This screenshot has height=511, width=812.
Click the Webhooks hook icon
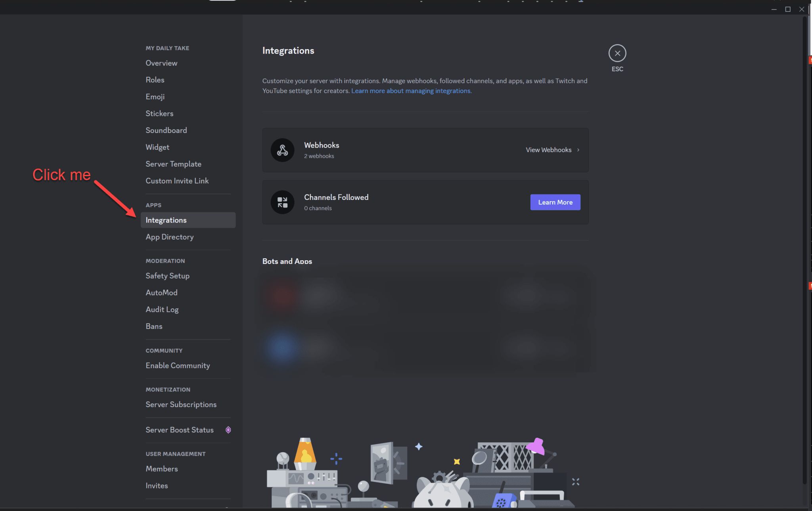[x=282, y=150]
